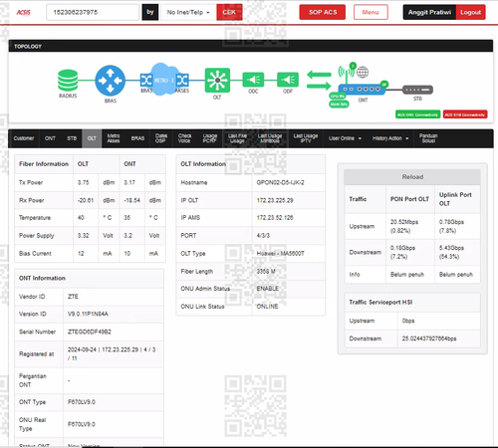Click Uplink Port downstream 5.43Gbps value

(x=451, y=252)
